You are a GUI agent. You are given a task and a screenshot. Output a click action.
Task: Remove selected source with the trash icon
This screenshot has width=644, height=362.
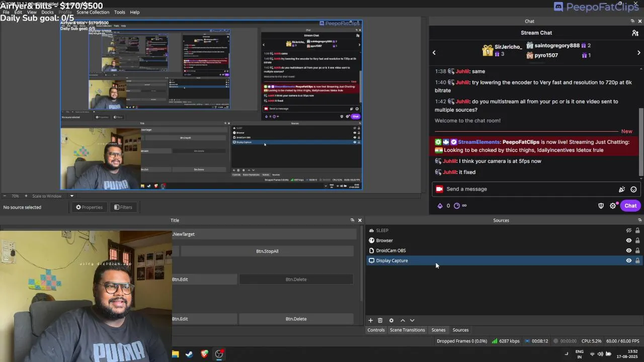(x=380, y=320)
